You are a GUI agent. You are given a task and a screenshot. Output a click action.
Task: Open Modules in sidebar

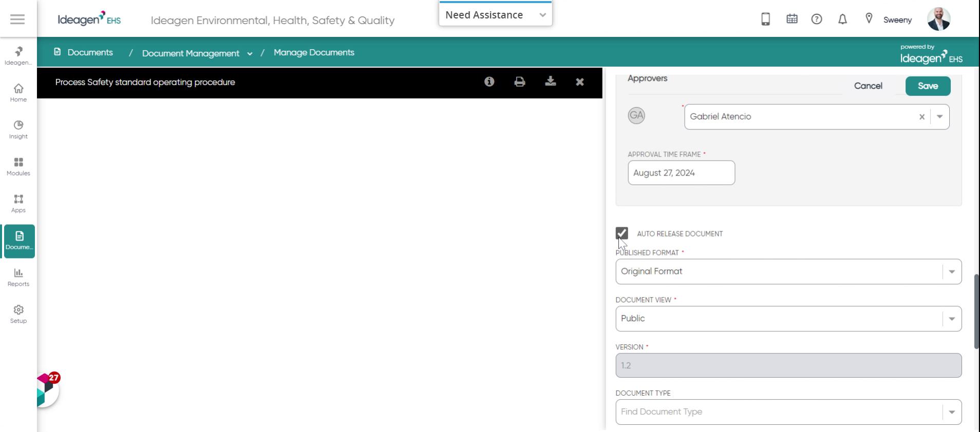(x=18, y=167)
